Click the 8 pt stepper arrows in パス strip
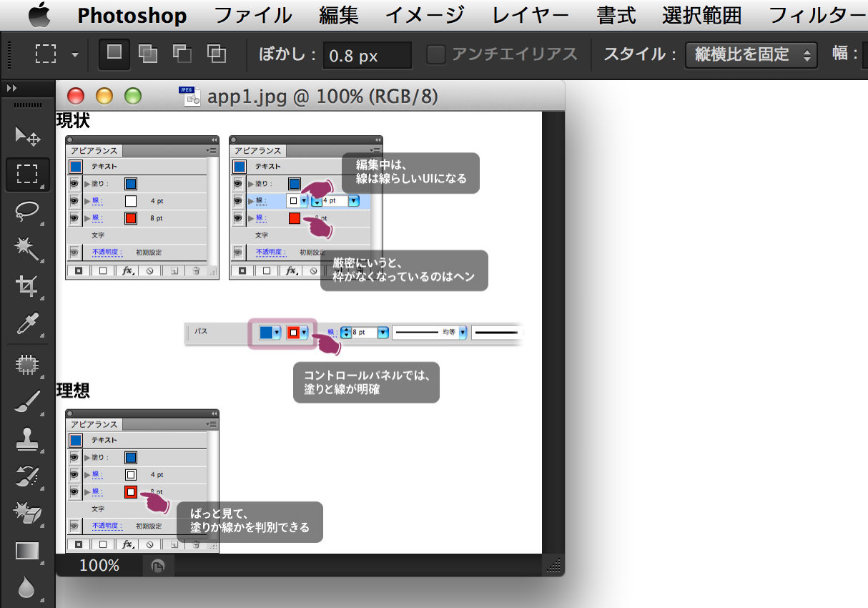Image resolution: width=868 pixels, height=608 pixels. [x=347, y=333]
